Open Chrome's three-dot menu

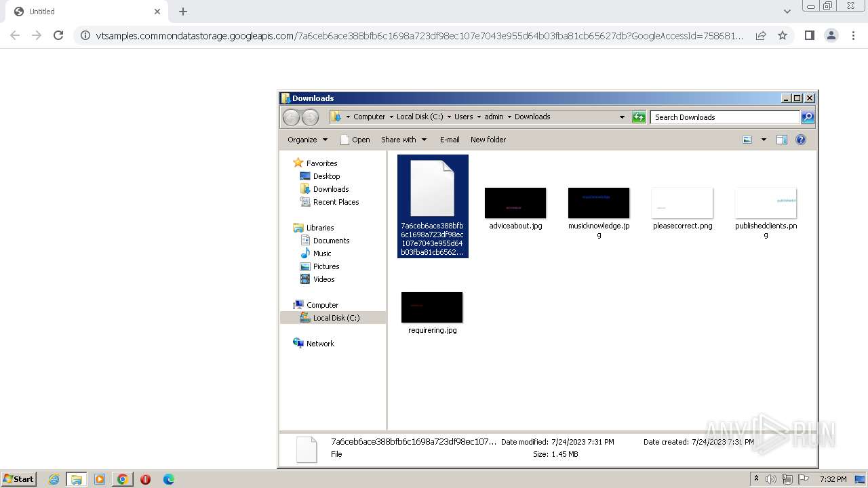[x=854, y=35]
